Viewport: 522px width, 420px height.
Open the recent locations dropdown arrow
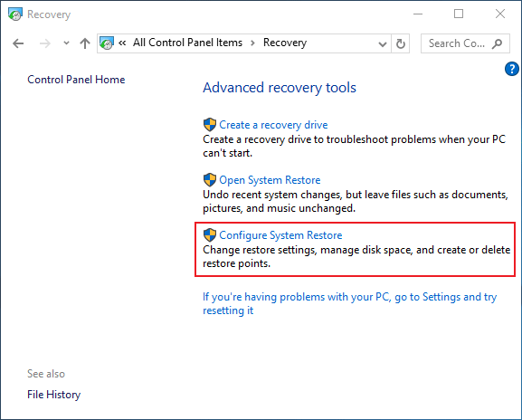[x=66, y=43]
